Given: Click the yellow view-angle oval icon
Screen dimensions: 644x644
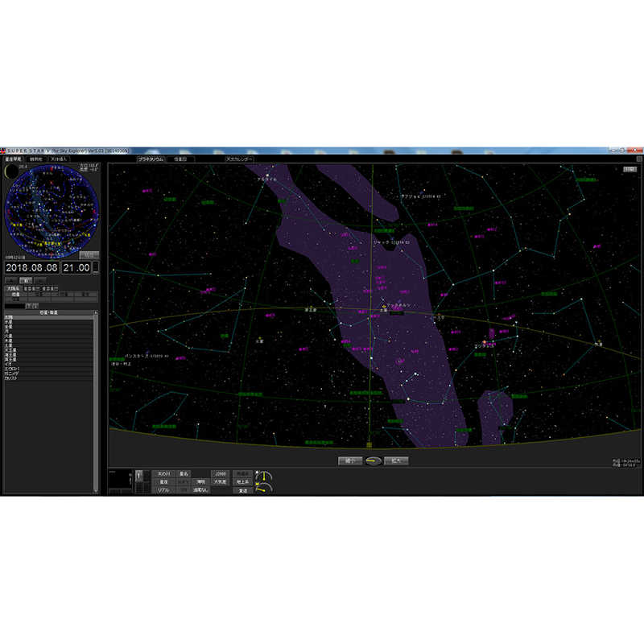Looking at the screenshot, I should click(373, 461).
